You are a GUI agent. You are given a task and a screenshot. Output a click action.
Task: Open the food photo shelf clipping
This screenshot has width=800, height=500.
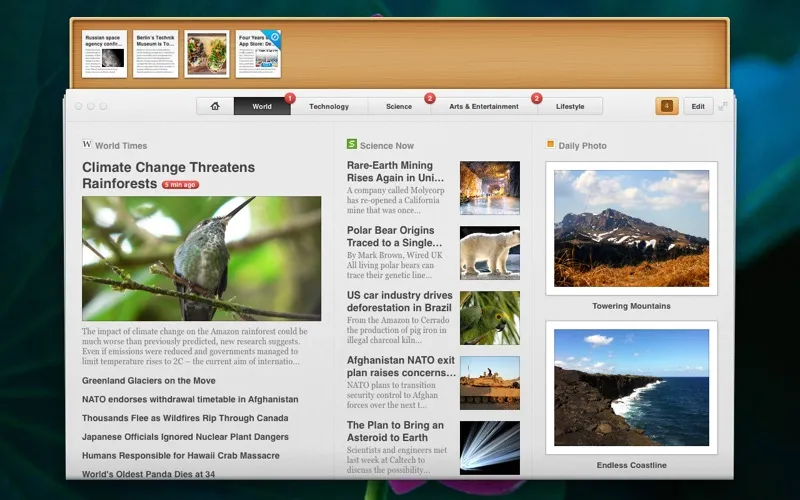click(207, 54)
